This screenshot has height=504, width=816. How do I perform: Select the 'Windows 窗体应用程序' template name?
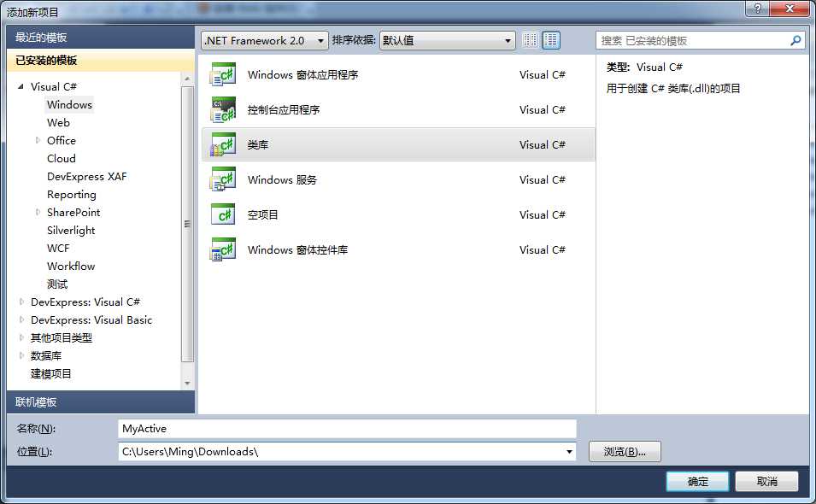point(302,74)
